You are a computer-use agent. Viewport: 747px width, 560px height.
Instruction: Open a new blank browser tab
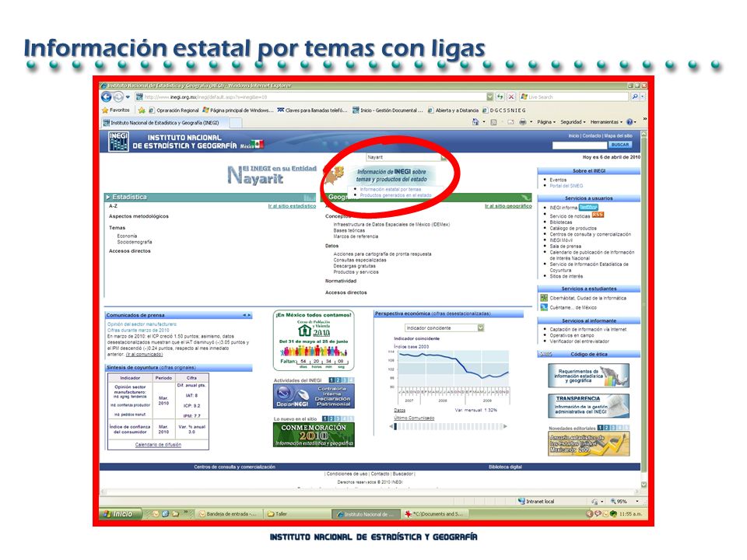click(236, 123)
